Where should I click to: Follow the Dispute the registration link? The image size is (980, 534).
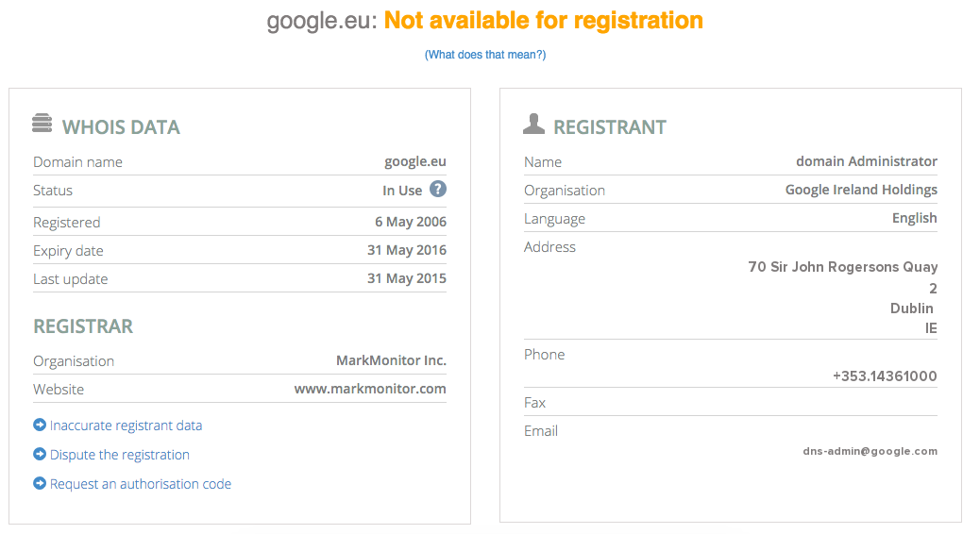pyautogui.click(x=120, y=455)
